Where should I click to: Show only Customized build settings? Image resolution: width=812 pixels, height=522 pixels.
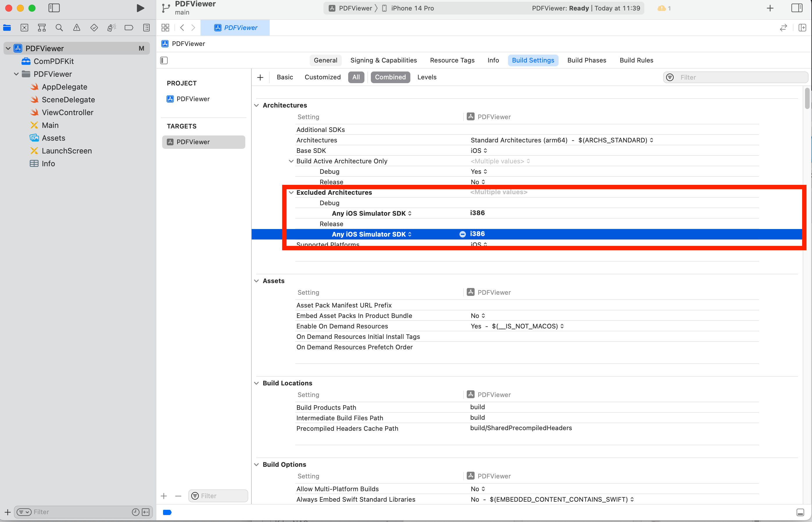click(x=322, y=77)
